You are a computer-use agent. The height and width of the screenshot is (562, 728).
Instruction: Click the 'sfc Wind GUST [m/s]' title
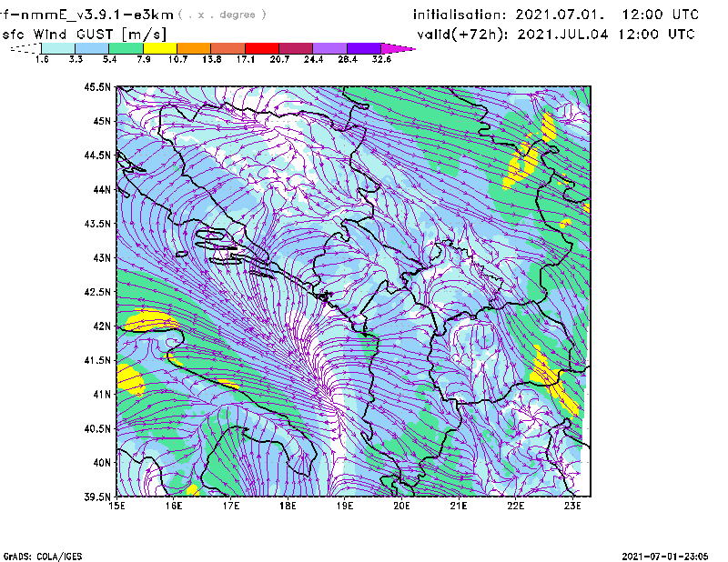pos(83,34)
